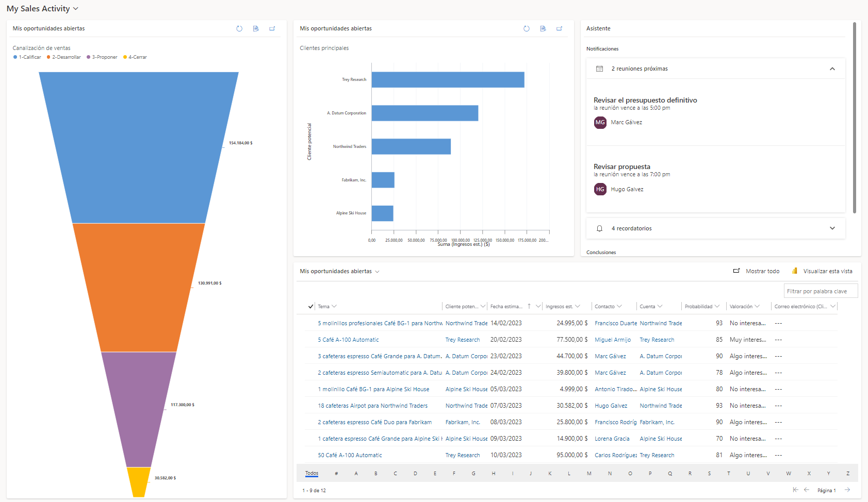Image resolution: width=868 pixels, height=502 pixels.
Task: Go to next page arrow
Action: click(847, 490)
